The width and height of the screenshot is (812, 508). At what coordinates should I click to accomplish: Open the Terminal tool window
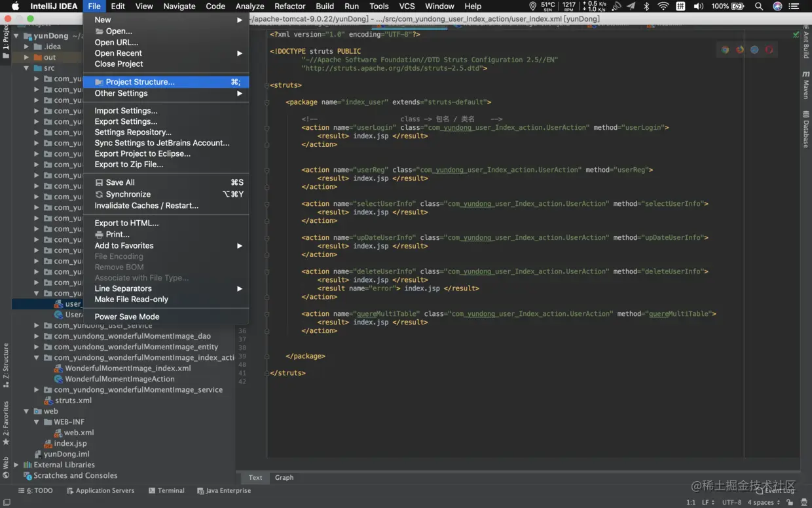click(x=166, y=490)
